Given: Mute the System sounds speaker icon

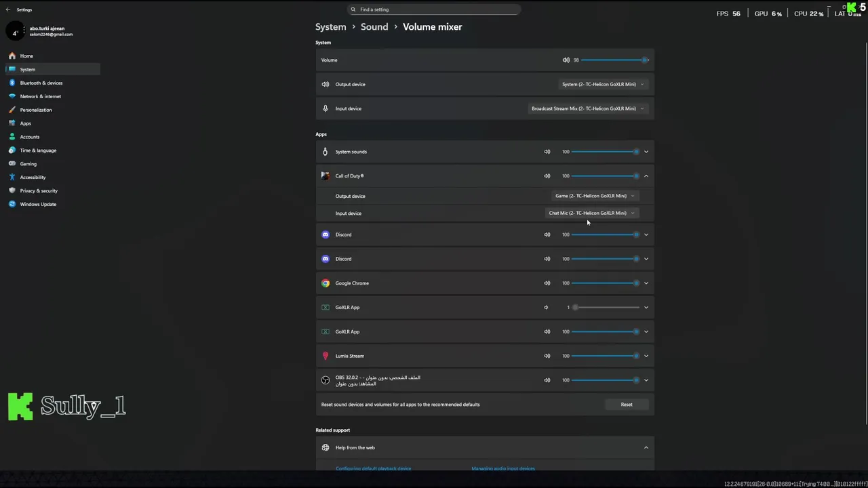Looking at the screenshot, I should 547,152.
